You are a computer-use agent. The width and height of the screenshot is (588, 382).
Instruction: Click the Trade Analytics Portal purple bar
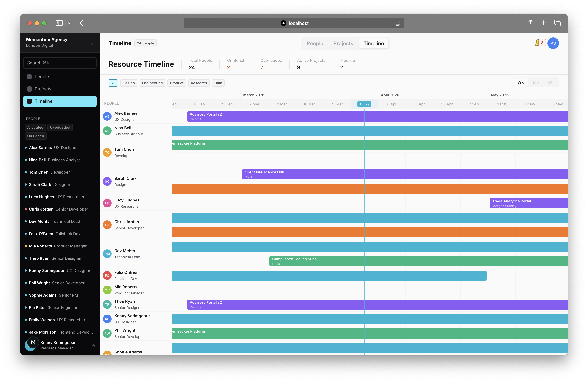click(528, 203)
